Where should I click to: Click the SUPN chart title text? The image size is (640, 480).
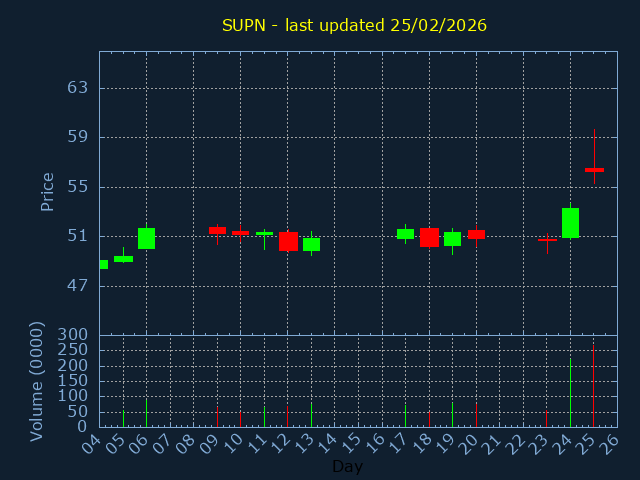click(354, 25)
